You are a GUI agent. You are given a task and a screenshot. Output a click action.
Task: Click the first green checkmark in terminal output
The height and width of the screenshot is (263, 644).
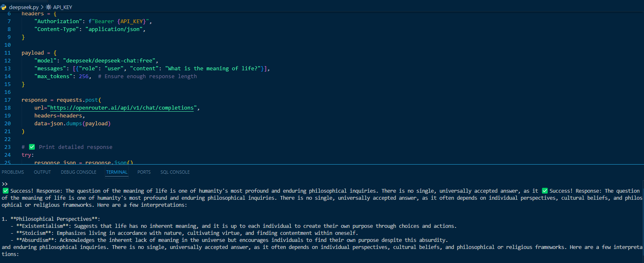[x=5, y=191]
